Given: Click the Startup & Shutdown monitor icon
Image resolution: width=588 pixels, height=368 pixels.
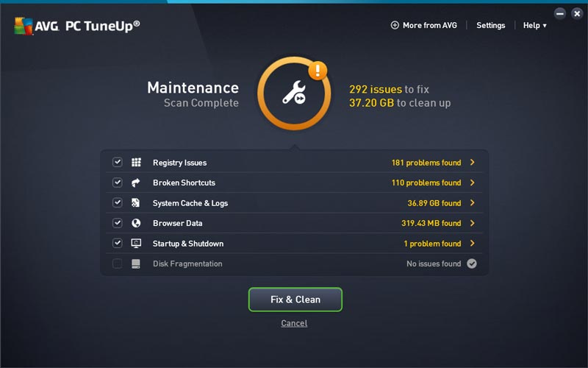Looking at the screenshot, I should coord(136,244).
